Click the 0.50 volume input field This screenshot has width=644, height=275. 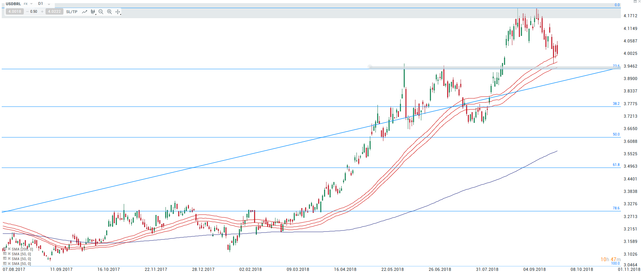tap(34, 12)
